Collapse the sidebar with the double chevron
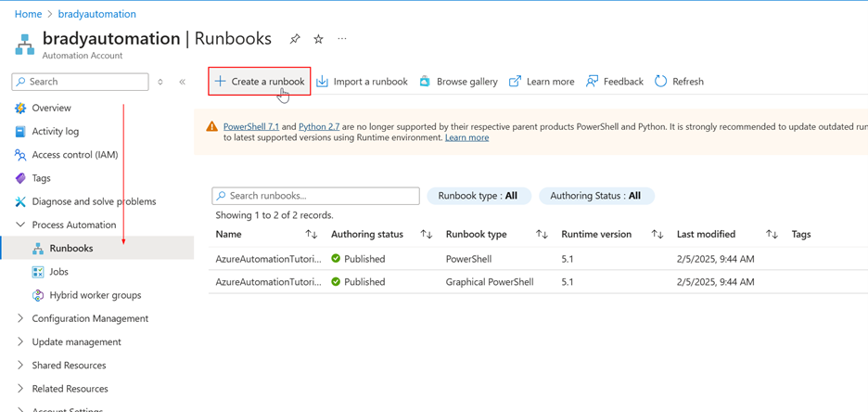The image size is (868, 412). pos(182,82)
